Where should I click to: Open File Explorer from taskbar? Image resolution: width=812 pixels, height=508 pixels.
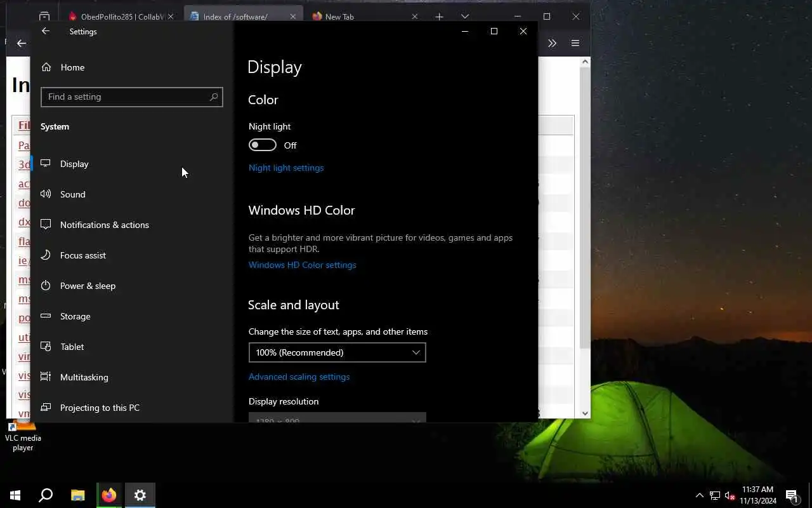tap(78, 495)
